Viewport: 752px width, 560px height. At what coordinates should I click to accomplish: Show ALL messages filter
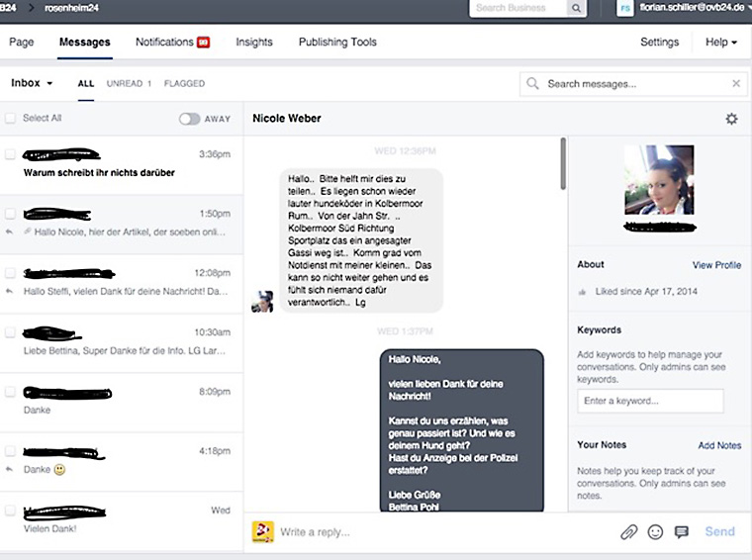click(86, 83)
